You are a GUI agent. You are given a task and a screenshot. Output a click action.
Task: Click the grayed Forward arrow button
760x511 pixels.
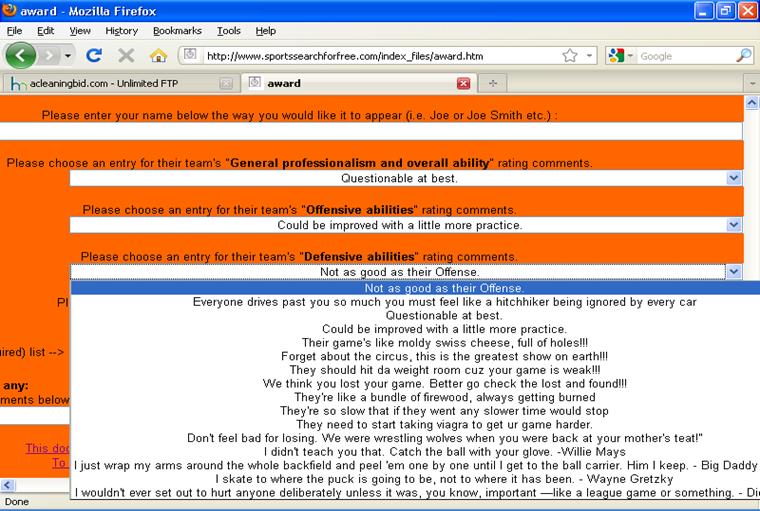(x=49, y=56)
